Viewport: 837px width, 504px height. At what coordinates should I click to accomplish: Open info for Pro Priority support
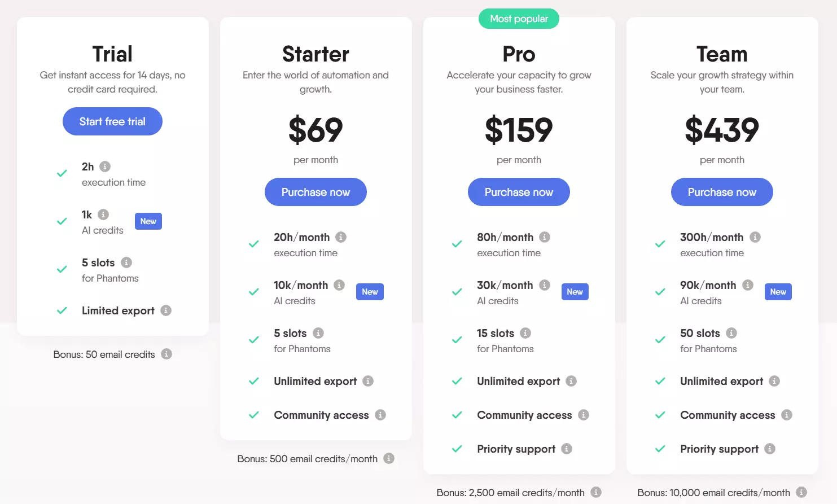pos(567,449)
